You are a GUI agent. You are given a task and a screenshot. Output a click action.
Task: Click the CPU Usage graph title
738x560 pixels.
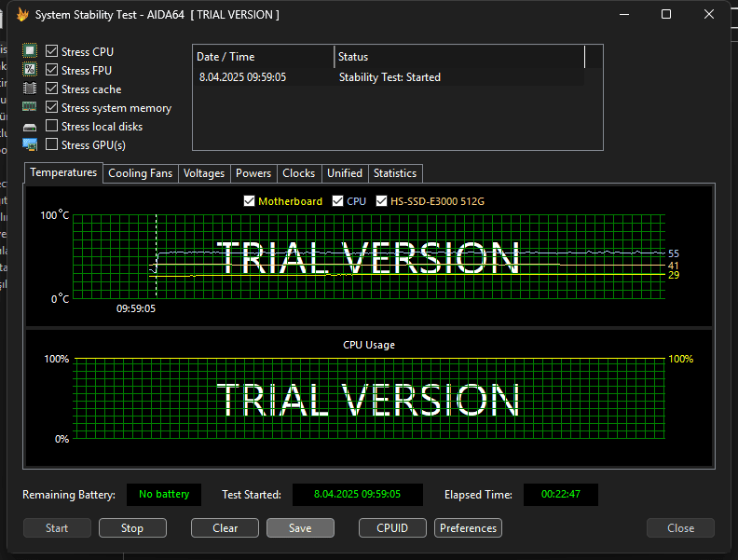coord(369,345)
